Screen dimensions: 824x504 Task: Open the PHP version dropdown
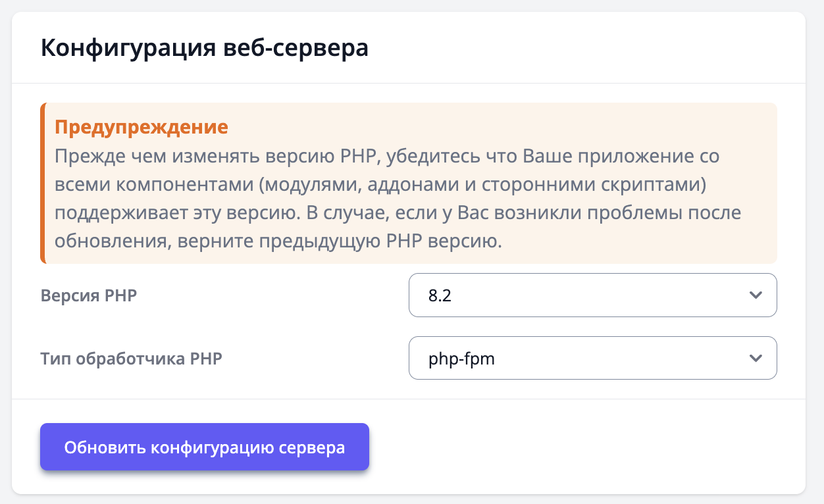click(x=592, y=295)
